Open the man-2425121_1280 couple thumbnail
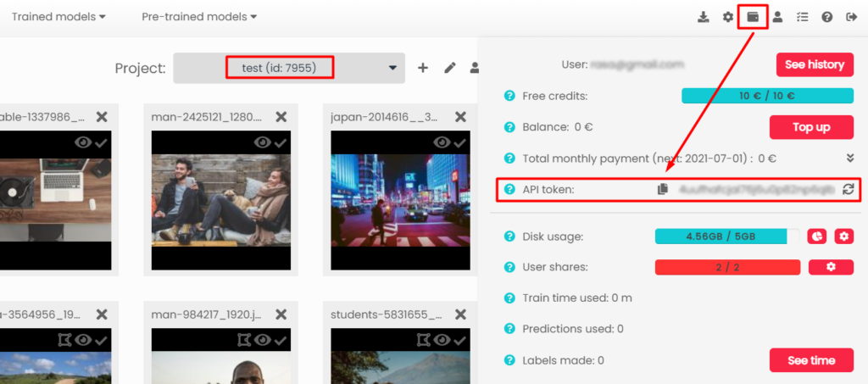868x384 pixels. [221, 200]
